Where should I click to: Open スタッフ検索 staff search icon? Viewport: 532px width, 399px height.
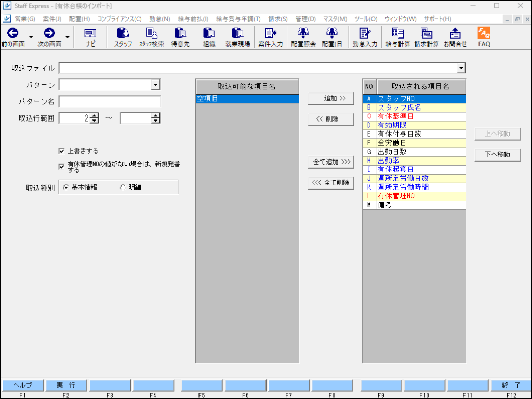151,33
